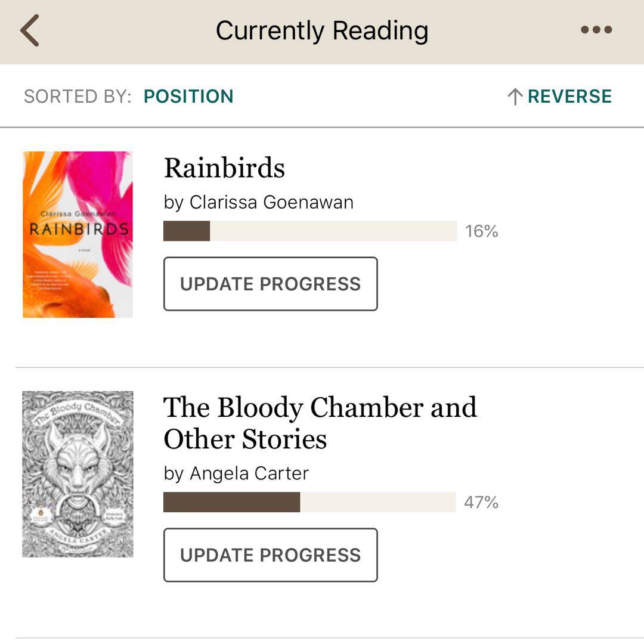Click the filled portion of Rainbirds progress bar
644x644 pixels.
pyautogui.click(x=187, y=231)
